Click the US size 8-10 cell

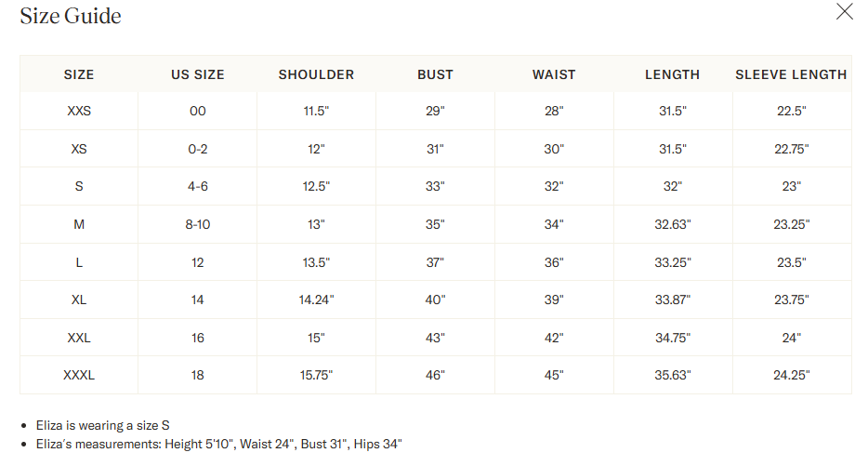click(x=198, y=224)
